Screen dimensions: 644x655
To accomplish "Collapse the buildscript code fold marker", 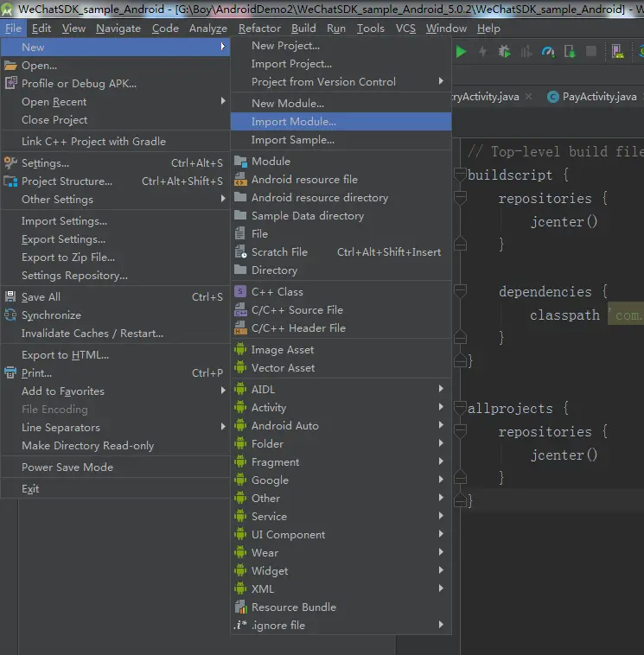I will [460, 175].
